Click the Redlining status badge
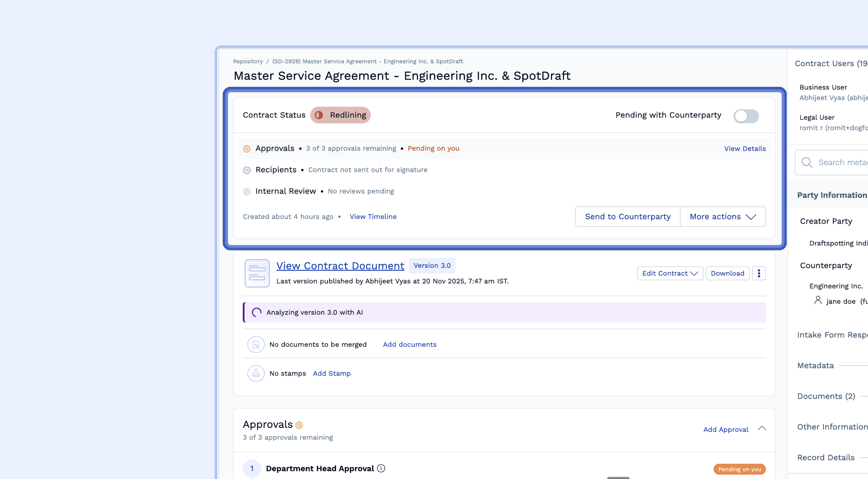This screenshot has width=868, height=479. coord(340,115)
